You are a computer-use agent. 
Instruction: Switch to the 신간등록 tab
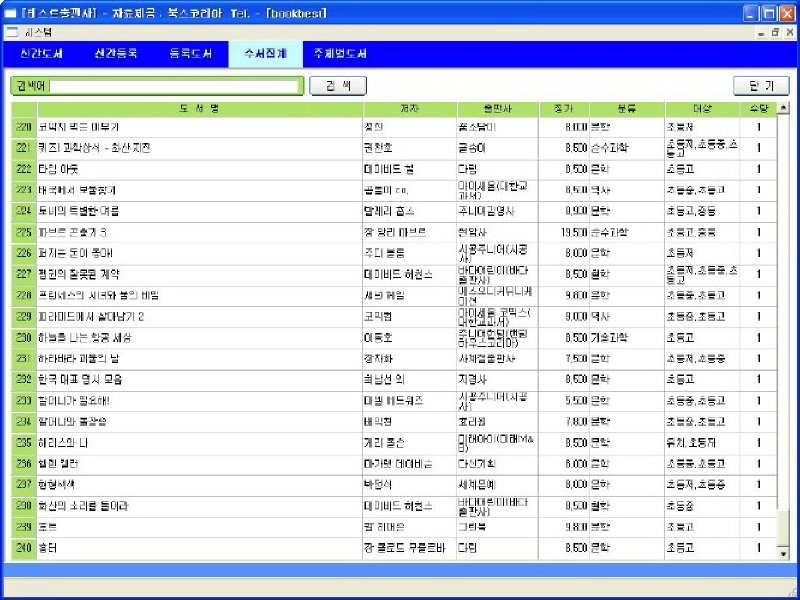coord(116,54)
